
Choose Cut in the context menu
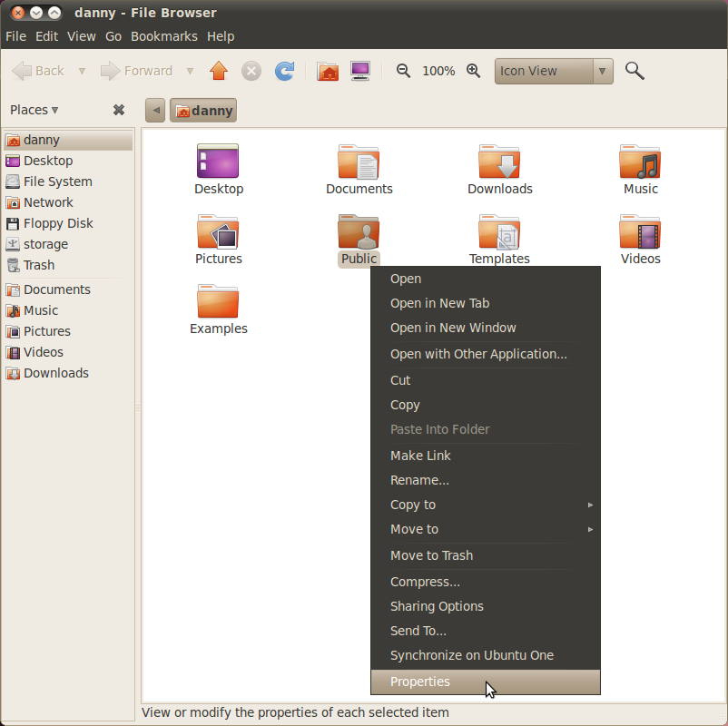(486, 380)
